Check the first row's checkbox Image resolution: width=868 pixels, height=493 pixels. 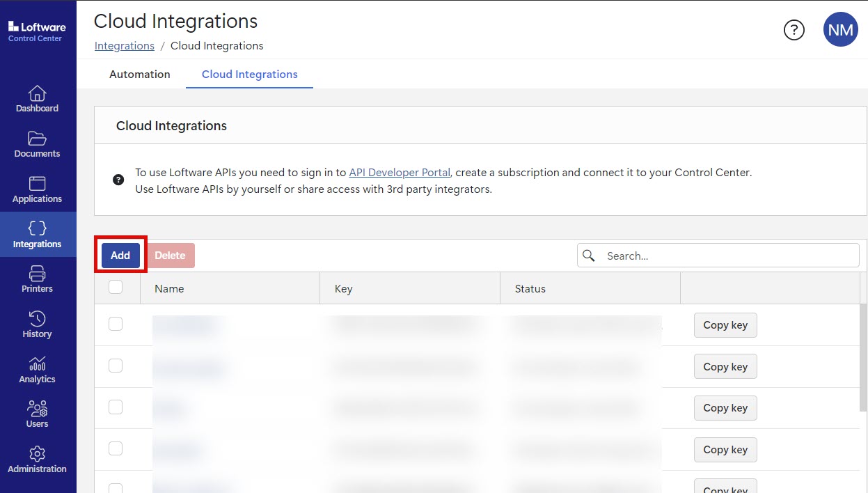(116, 324)
